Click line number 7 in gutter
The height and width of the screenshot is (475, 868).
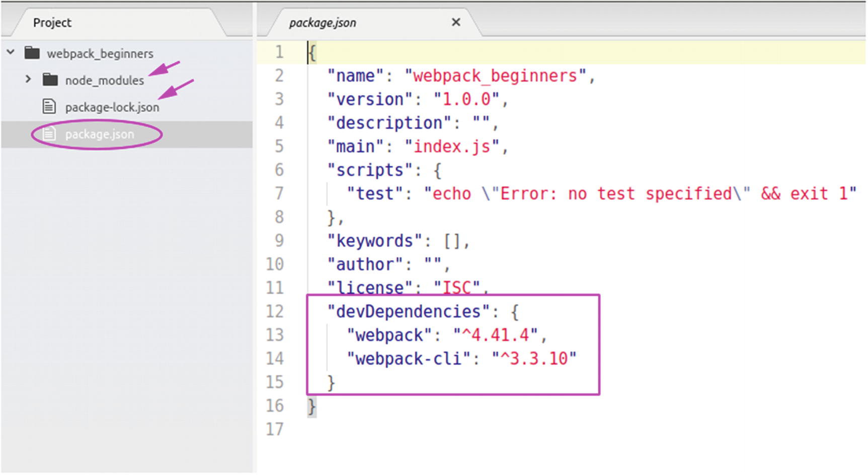point(279,193)
